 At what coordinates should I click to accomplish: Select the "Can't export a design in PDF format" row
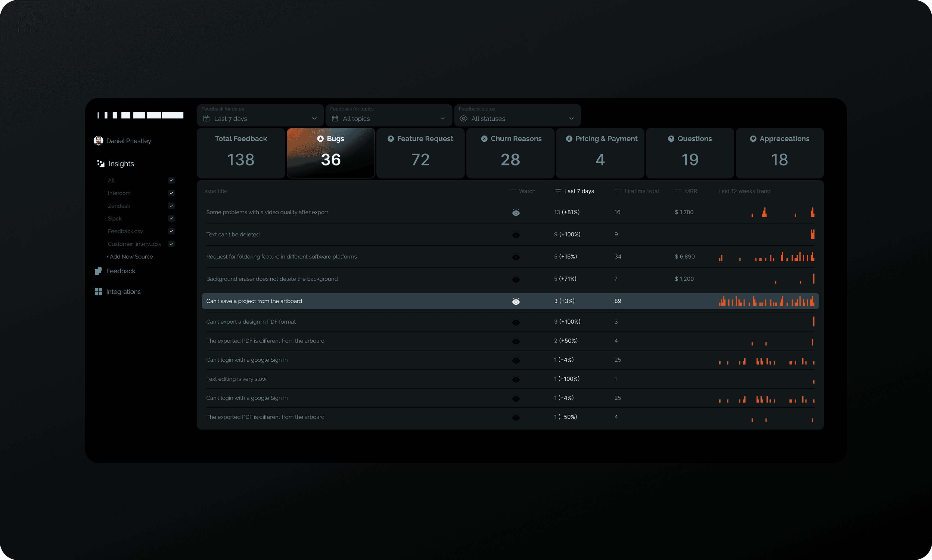coord(251,322)
